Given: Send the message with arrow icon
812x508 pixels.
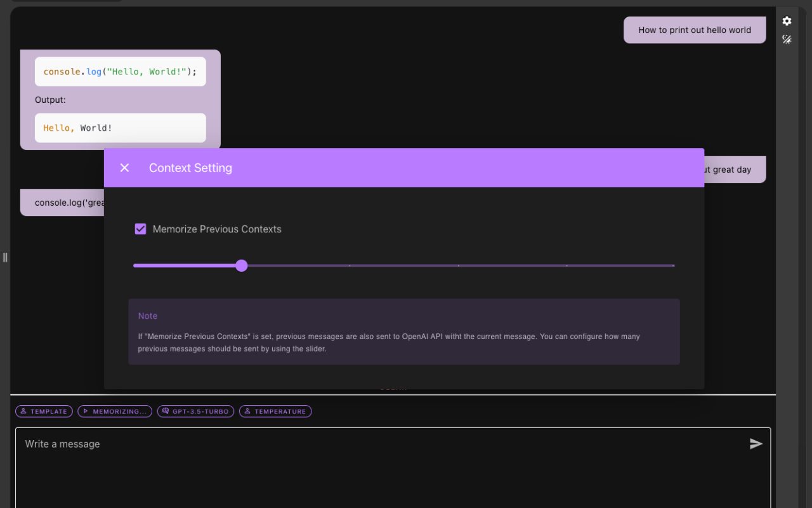Looking at the screenshot, I should pos(756,444).
